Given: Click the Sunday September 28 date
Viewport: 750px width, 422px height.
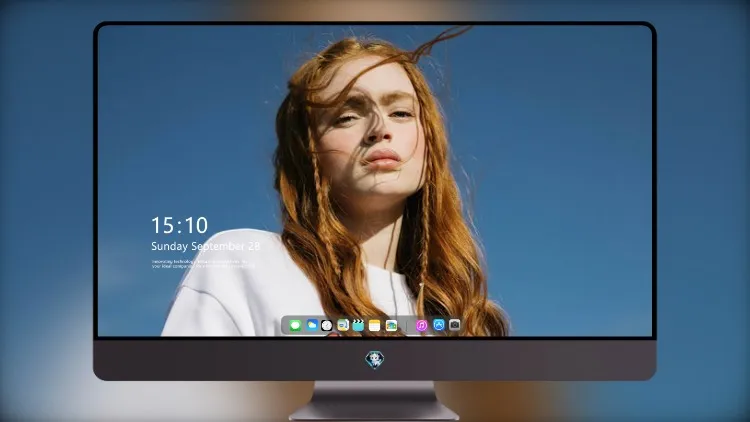Looking at the screenshot, I should (x=205, y=246).
